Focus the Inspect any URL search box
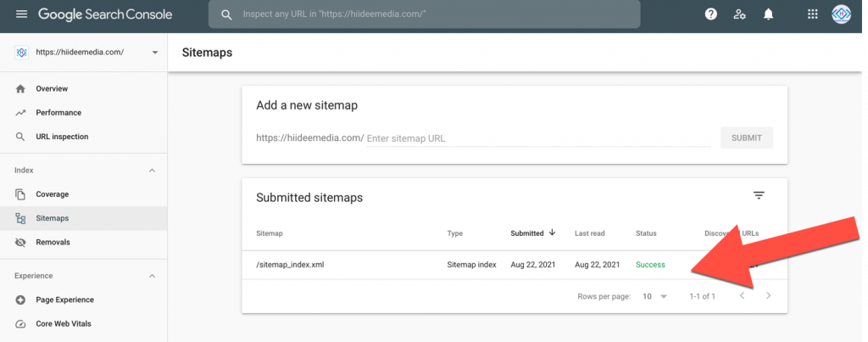This screenshot has width=868, height=342. pyautogui.click(x=424, y=14)
